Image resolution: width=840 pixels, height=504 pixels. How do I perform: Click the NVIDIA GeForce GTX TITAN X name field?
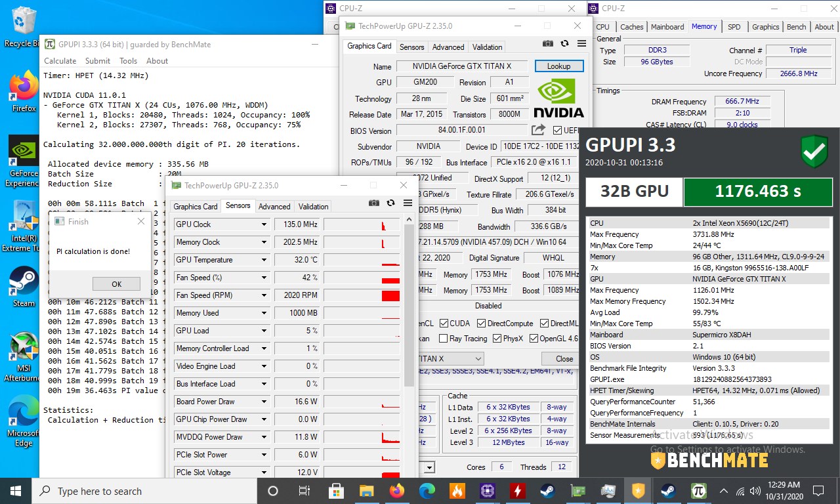(x=462, y=66)
